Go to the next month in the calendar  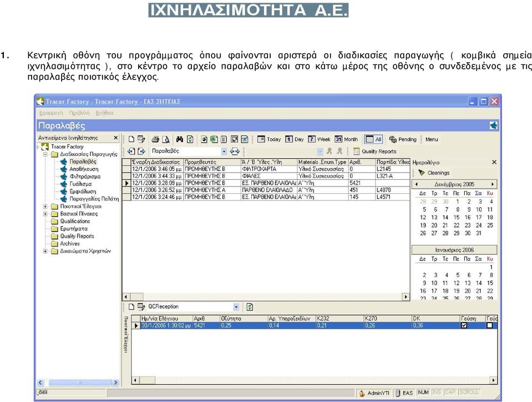click(x=492, y=184)
